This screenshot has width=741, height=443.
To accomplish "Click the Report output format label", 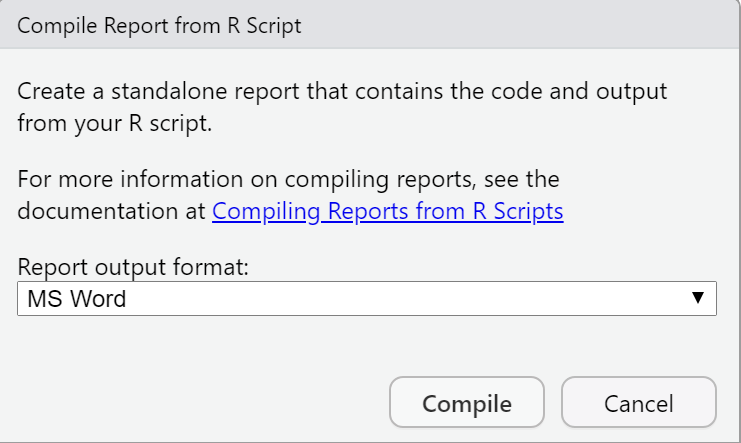I will tap(133, 267).
